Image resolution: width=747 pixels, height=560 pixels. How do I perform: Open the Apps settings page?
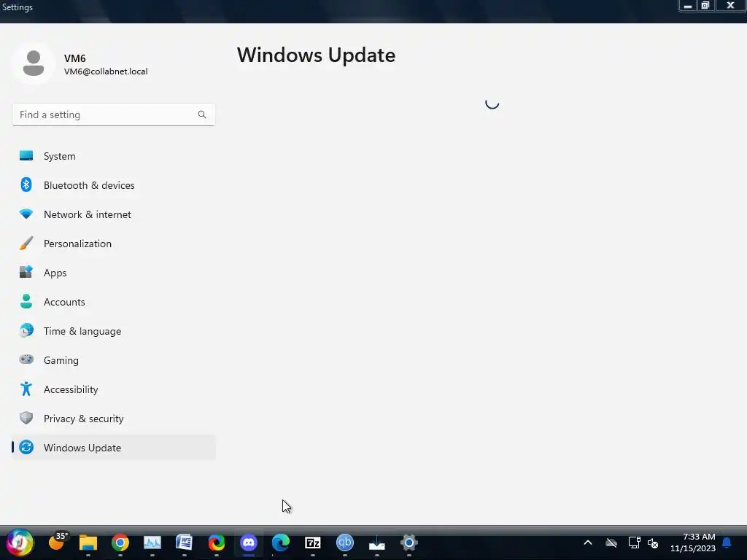pos(113,273)
